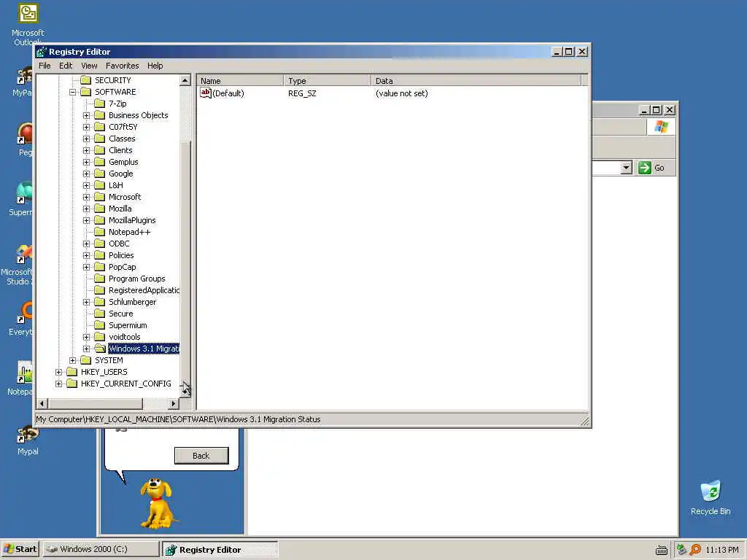Select the L&H key folder icon
The width and height of the screenshot is (747, 560).
tap(99, 185)
